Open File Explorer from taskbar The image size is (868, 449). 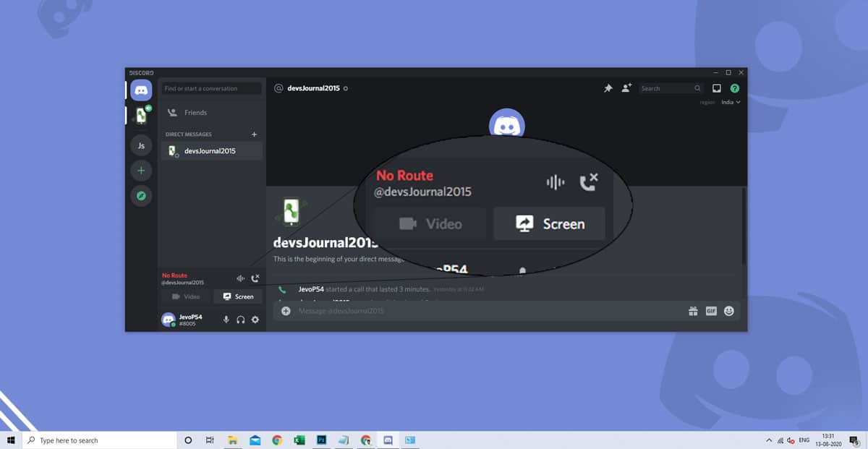point(233,440)
